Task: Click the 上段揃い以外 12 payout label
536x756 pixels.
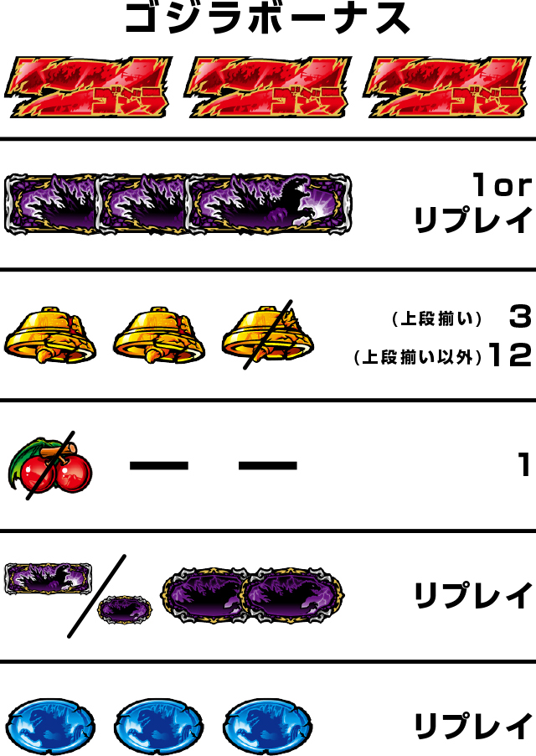Action: 442,356
